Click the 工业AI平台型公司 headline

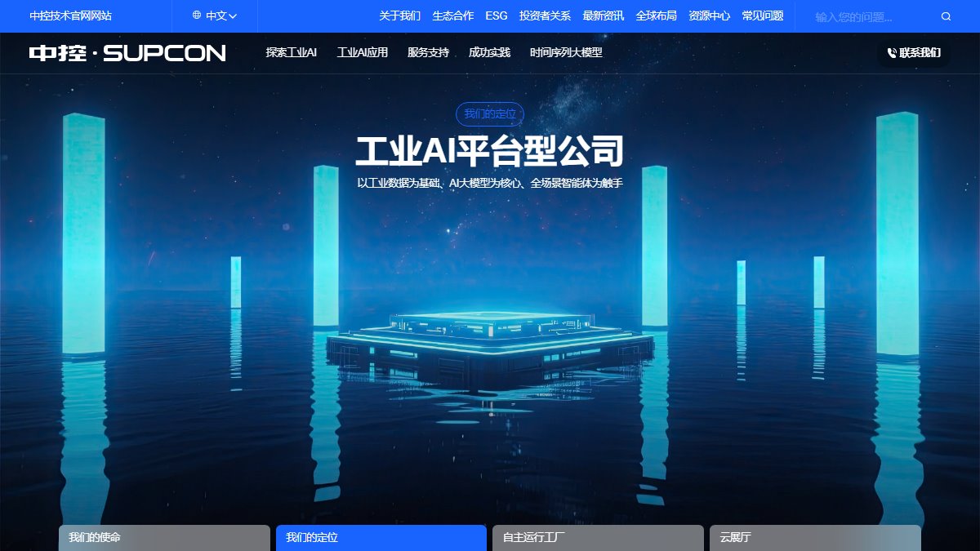coord(490,151)
